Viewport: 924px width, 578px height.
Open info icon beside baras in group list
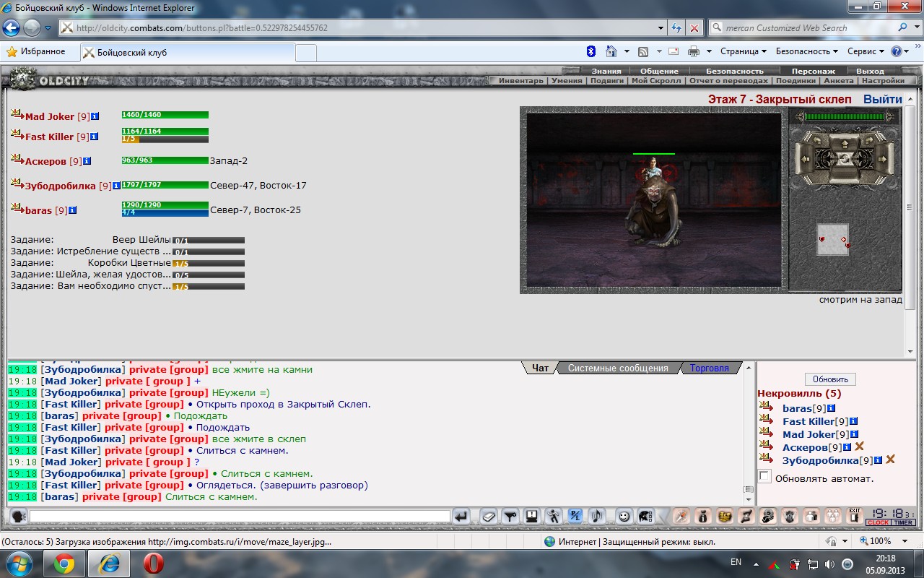[x=73, y=210]
